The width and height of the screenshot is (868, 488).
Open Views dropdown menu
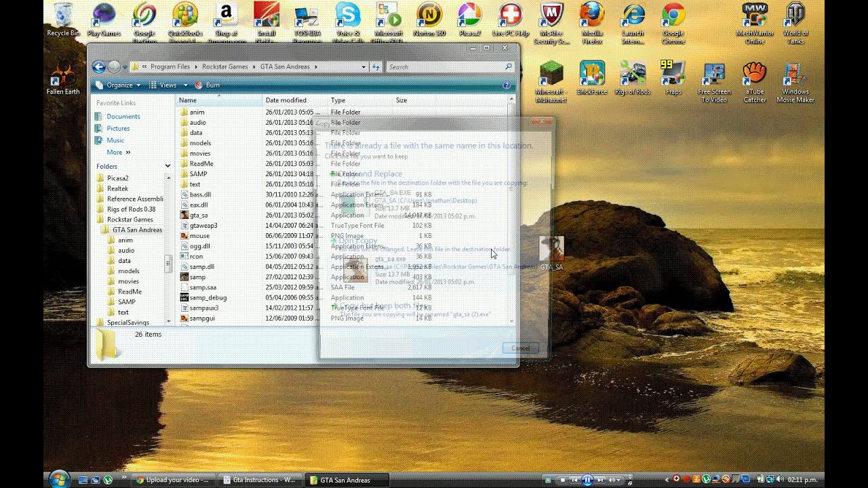coord(167,85)
